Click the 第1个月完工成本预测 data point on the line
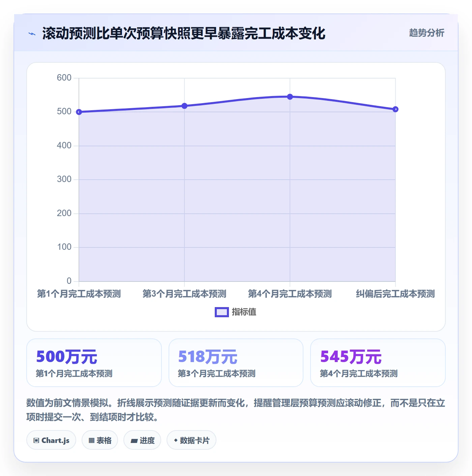The image size is (472, 476). (79, 112)
